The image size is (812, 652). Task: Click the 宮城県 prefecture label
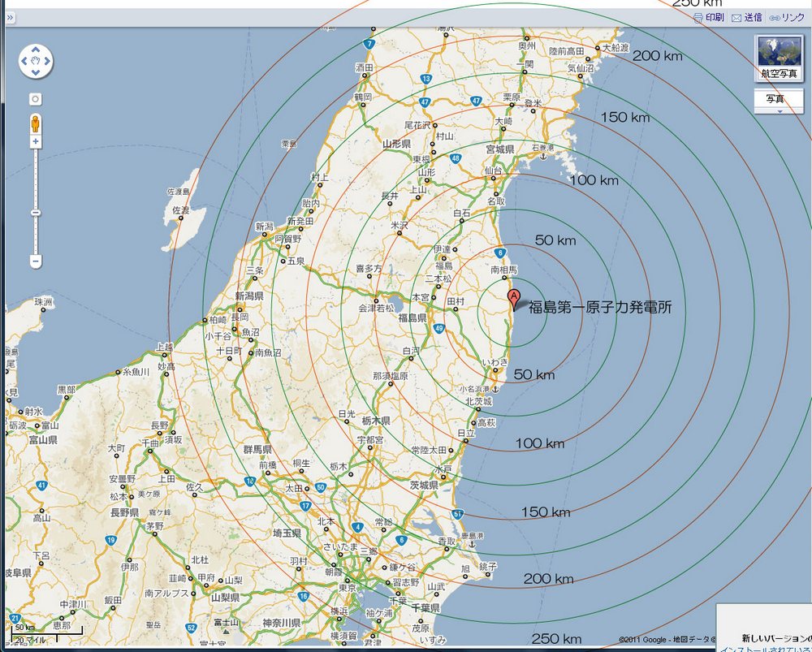click(499, 149)
